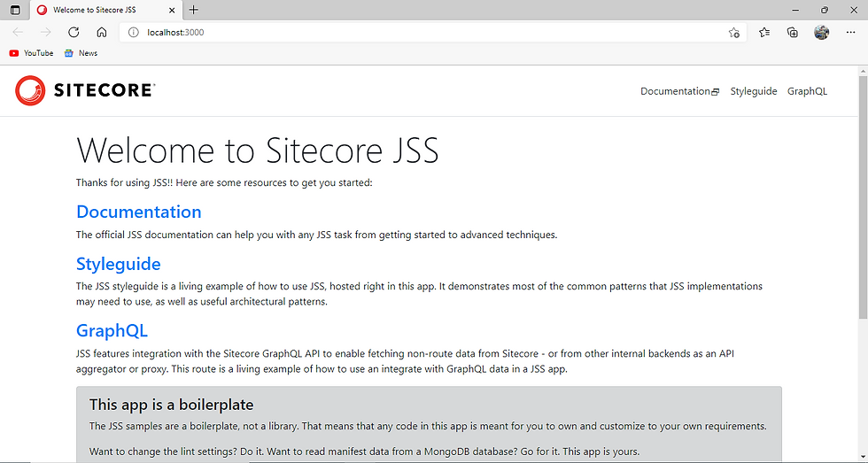
Task: Open the tab actions menu icon
Action: 16,10
